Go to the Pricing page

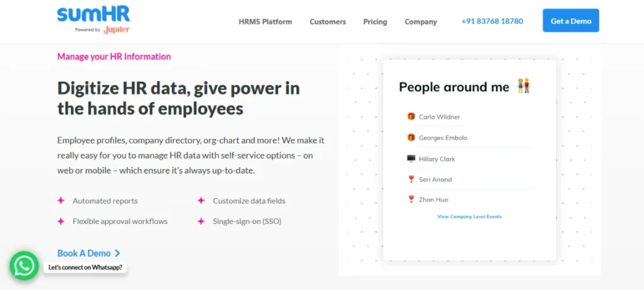click(x=375, y=21)
